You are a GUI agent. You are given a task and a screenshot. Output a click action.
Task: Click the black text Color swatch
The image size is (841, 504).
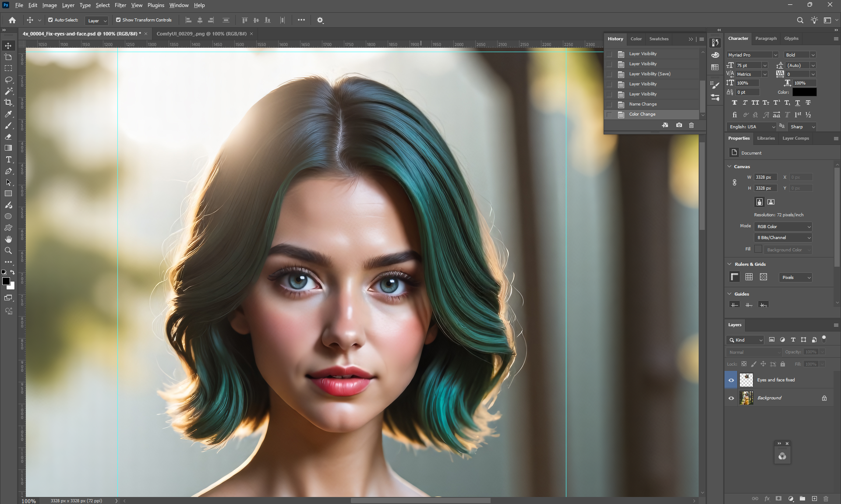(x=804, y=92)
